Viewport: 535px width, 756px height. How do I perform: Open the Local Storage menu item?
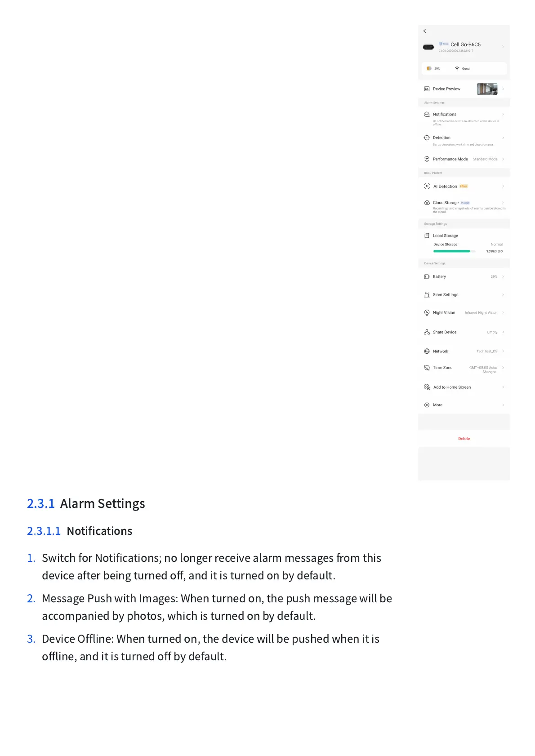coord(445,236)
